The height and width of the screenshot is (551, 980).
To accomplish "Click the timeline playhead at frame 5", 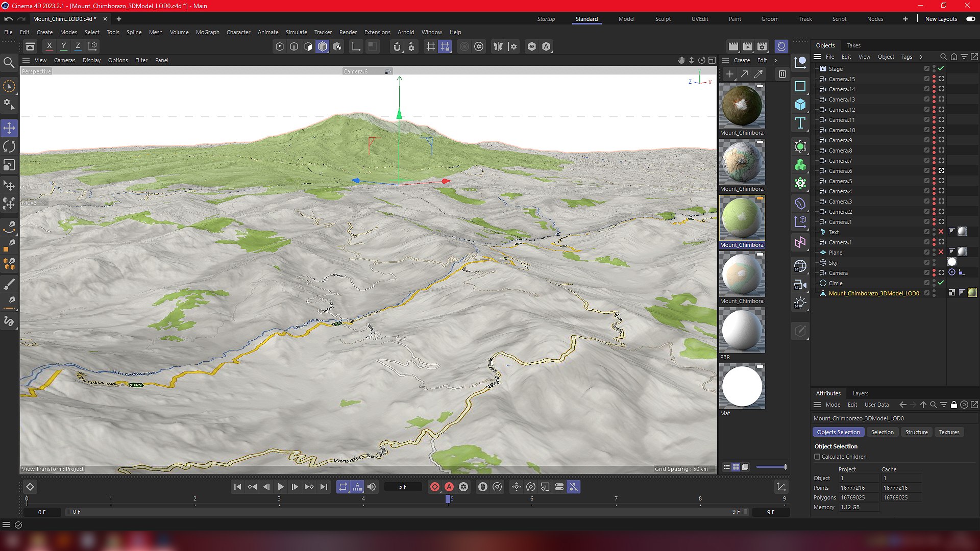I will click(x=448, y=499).
